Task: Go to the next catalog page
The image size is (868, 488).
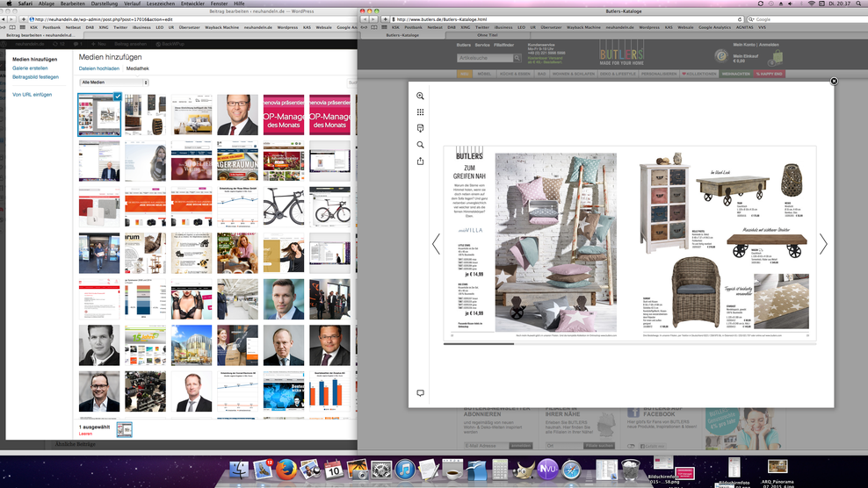Action: click(x=823, y=243)
